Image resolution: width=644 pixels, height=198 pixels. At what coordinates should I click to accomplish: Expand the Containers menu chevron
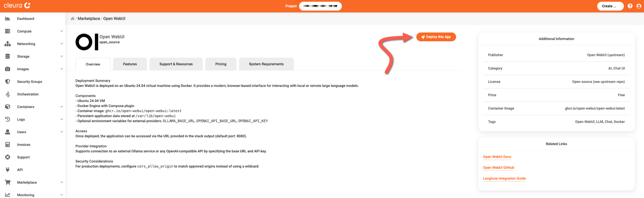tap(61, 107)
